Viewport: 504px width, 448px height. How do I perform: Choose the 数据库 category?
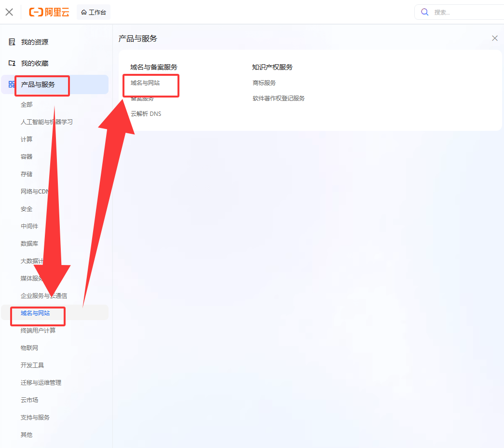[x=29, y=244]
